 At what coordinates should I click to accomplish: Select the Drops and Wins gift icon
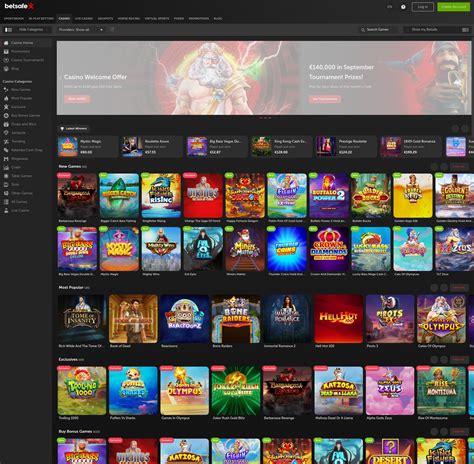click(6, 124)
